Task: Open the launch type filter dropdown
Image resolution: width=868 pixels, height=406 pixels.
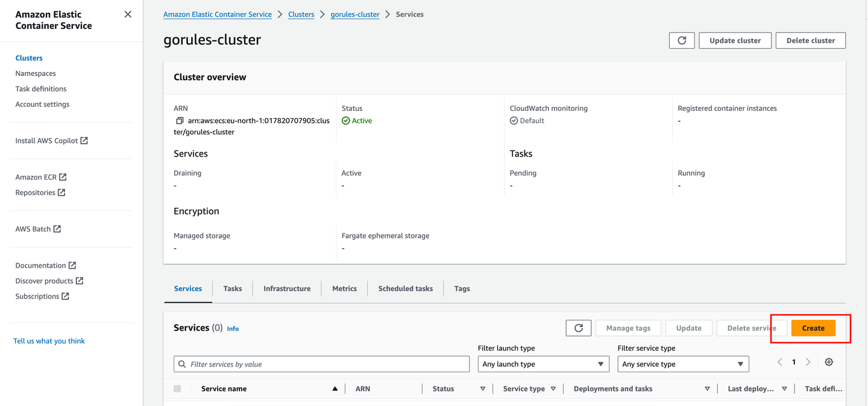Action: (x=542, y=364)
